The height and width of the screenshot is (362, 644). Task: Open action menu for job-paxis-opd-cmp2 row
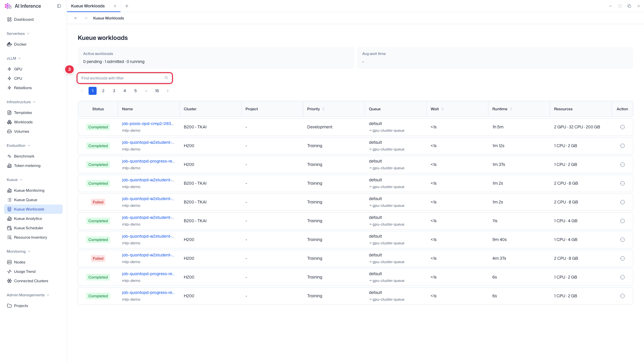(623, 127)
